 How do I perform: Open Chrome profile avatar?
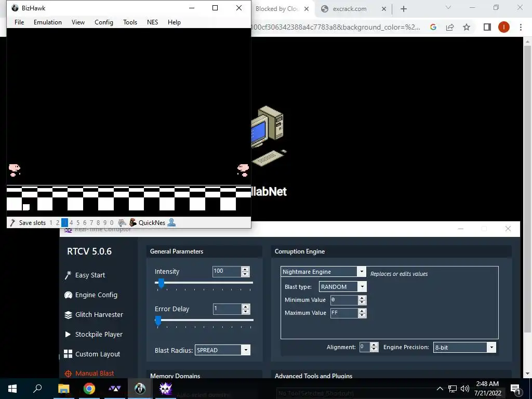pos(504,27)
